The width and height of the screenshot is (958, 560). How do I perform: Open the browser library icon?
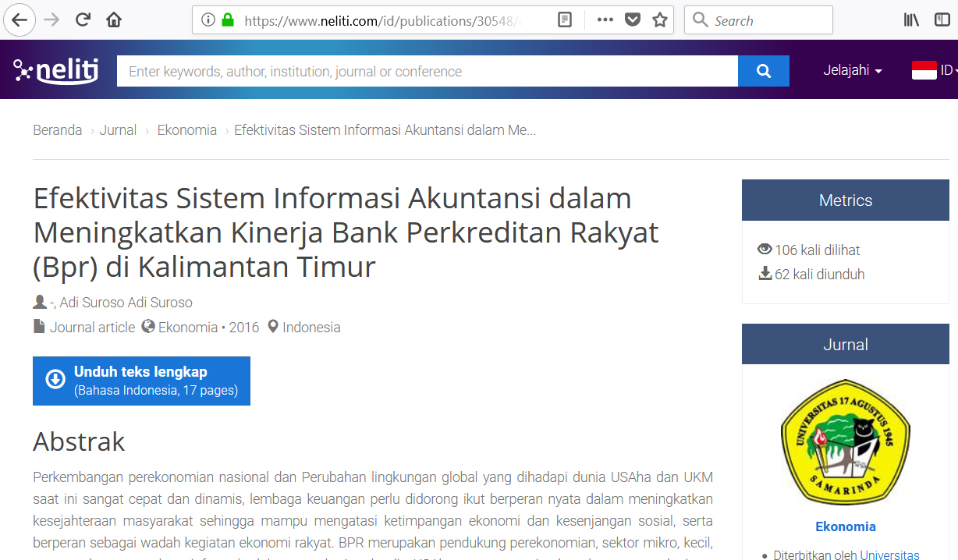pyautogui.click(x=911, y=20)
